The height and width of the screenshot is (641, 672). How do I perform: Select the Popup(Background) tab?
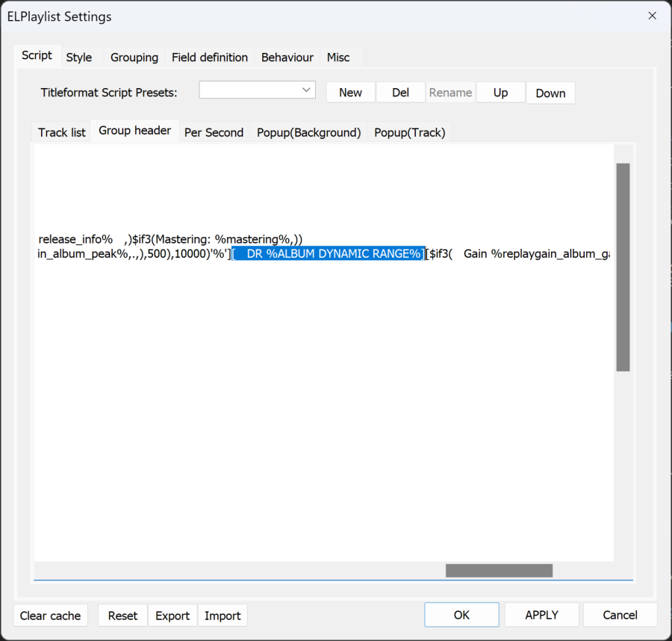[308, 132]
